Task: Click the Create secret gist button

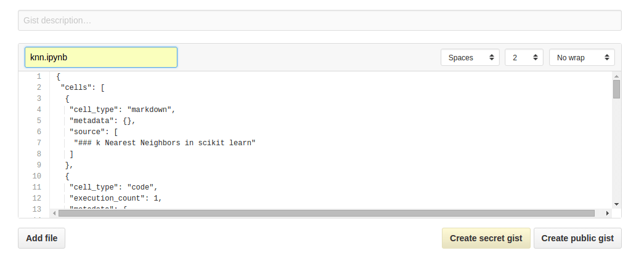Action: pos(486,238)
